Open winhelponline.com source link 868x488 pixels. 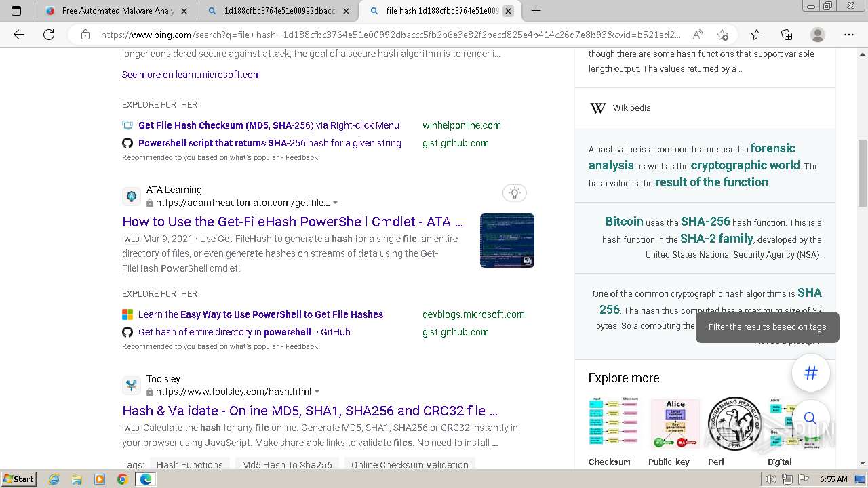(462, 125)
